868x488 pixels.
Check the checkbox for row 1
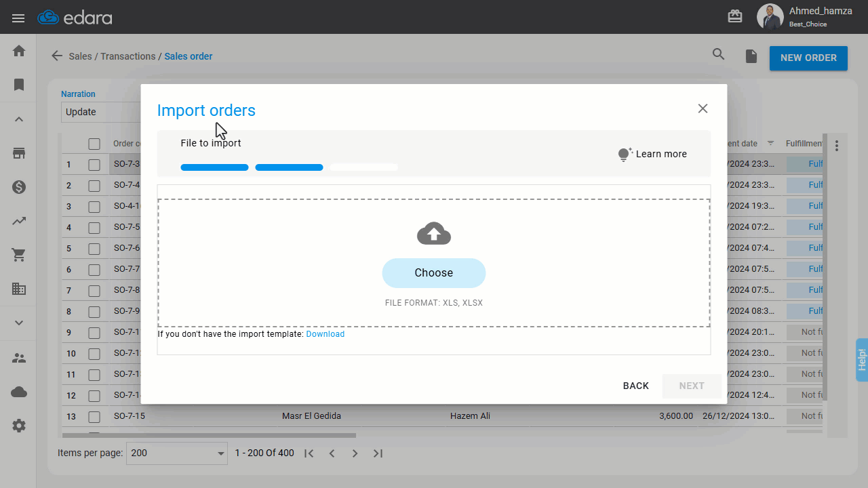click(94, 165)
